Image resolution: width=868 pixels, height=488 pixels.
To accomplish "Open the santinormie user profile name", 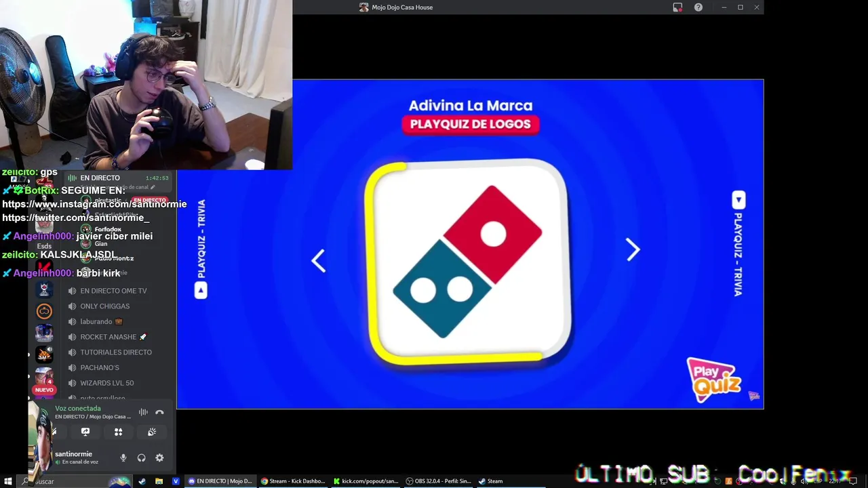I will pyautogui.click(x=73, y=454).
